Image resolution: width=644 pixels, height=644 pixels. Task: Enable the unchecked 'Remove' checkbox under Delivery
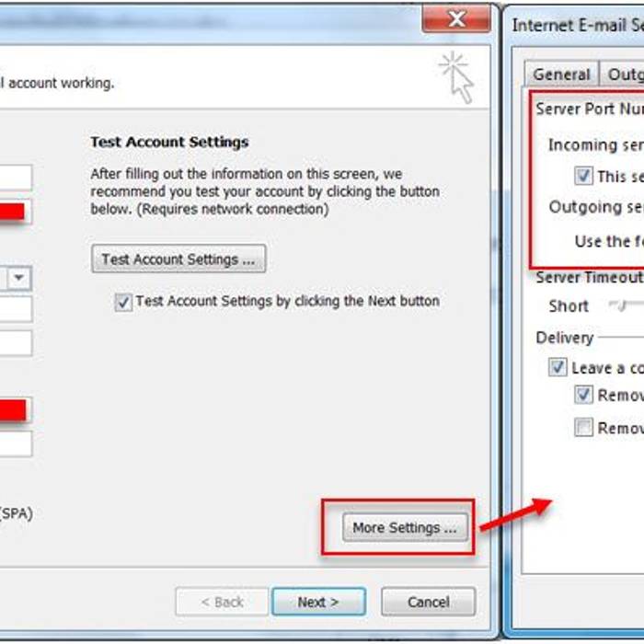(583, 427)
